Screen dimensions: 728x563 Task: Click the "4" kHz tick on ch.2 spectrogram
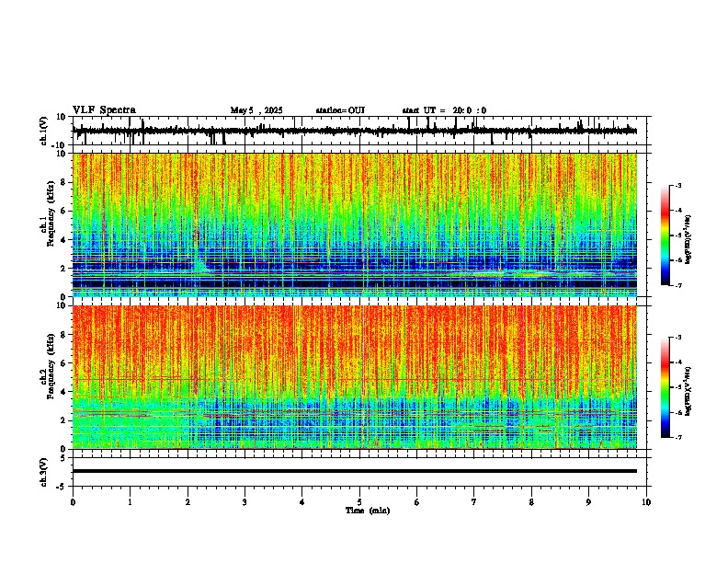[64, 392]
